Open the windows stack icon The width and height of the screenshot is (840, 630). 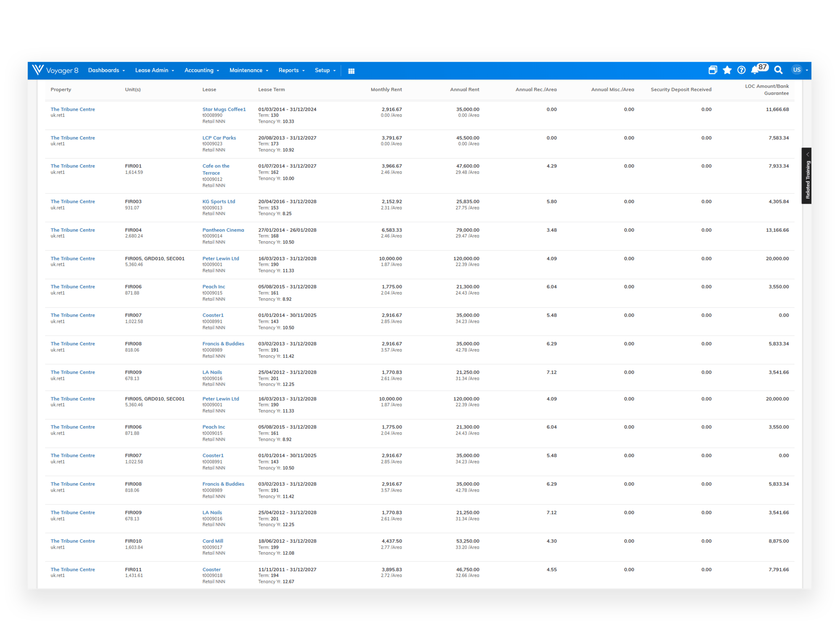(712, 70)
